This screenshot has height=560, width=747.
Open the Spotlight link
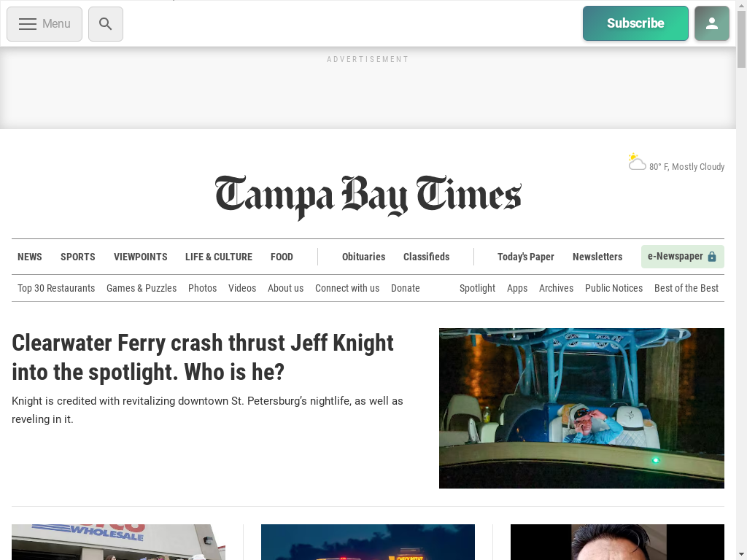click(x=477, y=288)
